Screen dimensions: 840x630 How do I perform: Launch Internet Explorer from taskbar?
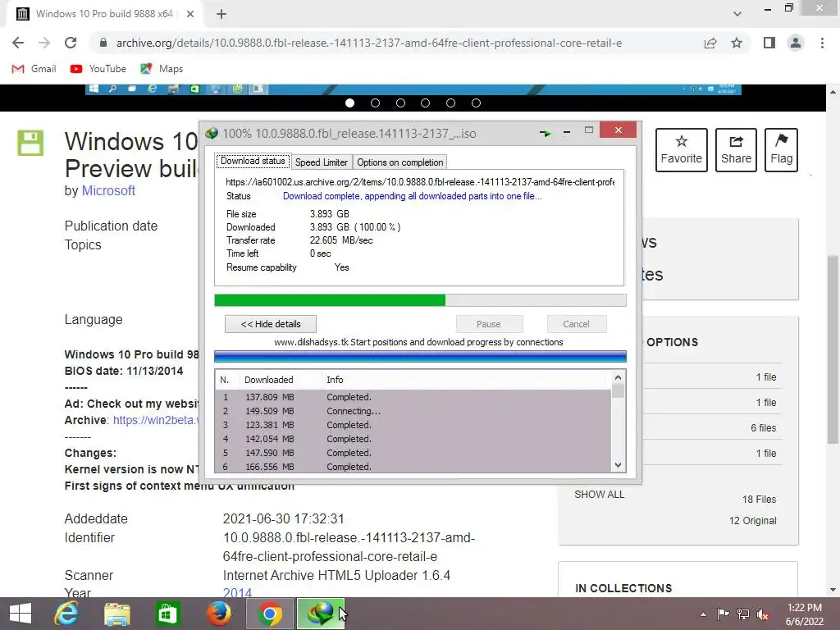(x=66, y=614)
